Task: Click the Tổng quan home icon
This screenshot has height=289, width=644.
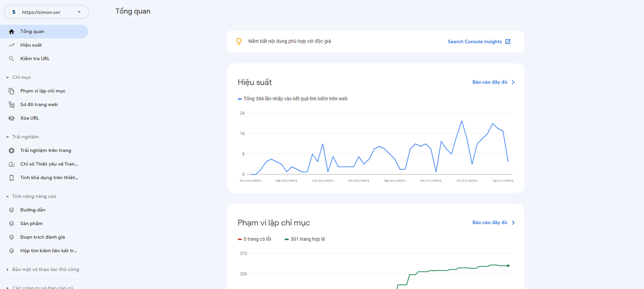Action: click(x=11, y=32)
